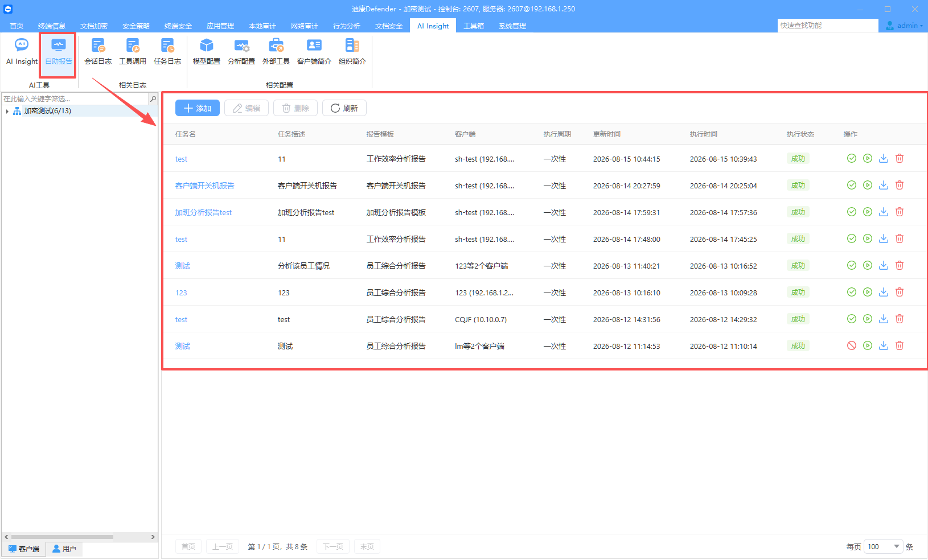Download the 分析该员工情况 report
Image resolution: width=928 pixels, height=560 pixels.
point(884,265)
